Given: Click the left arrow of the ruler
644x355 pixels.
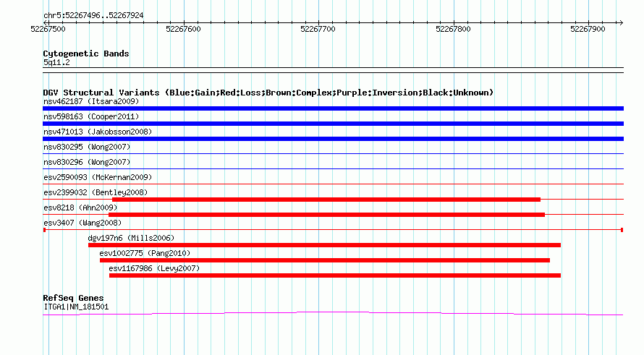Looking at the screenshot, I should (x=45, y=22).
